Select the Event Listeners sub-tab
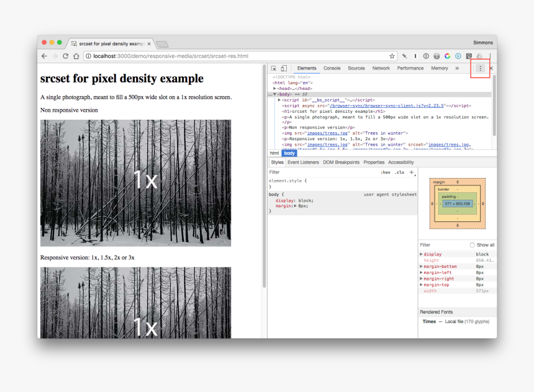 pos(303,163)
